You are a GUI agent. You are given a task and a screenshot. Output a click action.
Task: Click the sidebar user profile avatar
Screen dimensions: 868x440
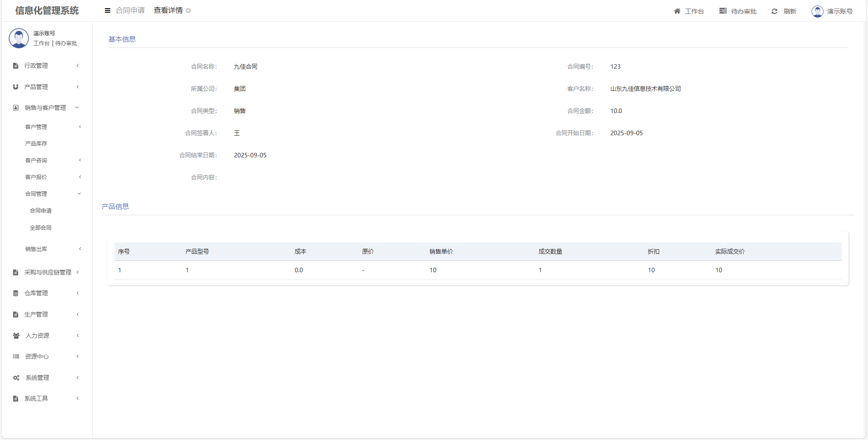point(19,38)
